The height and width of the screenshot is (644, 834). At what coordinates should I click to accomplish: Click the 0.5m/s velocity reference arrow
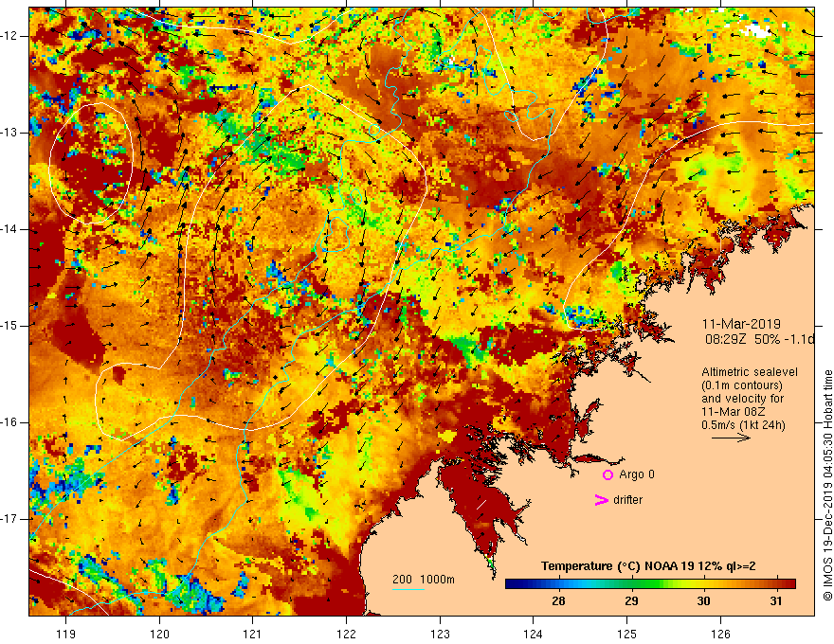click(x=731, y=438)
